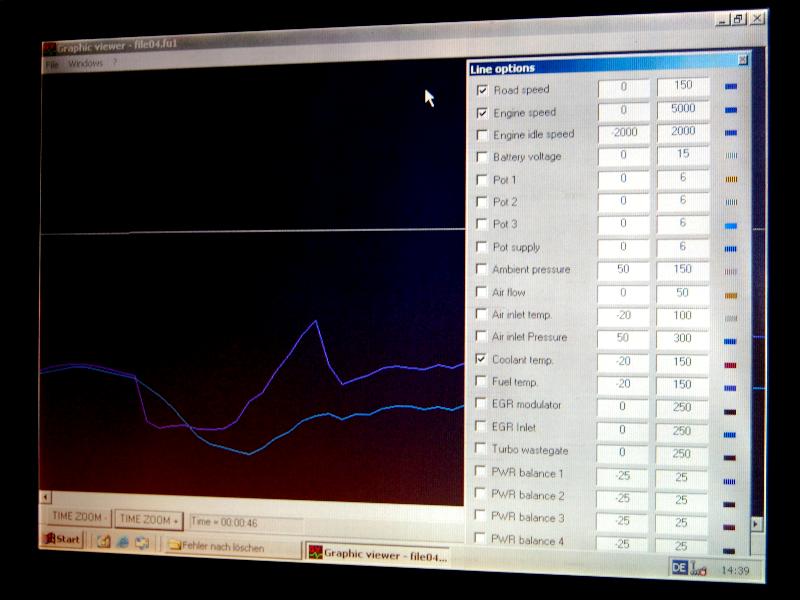Click the TIME ZOOM - button

(76, 518)
